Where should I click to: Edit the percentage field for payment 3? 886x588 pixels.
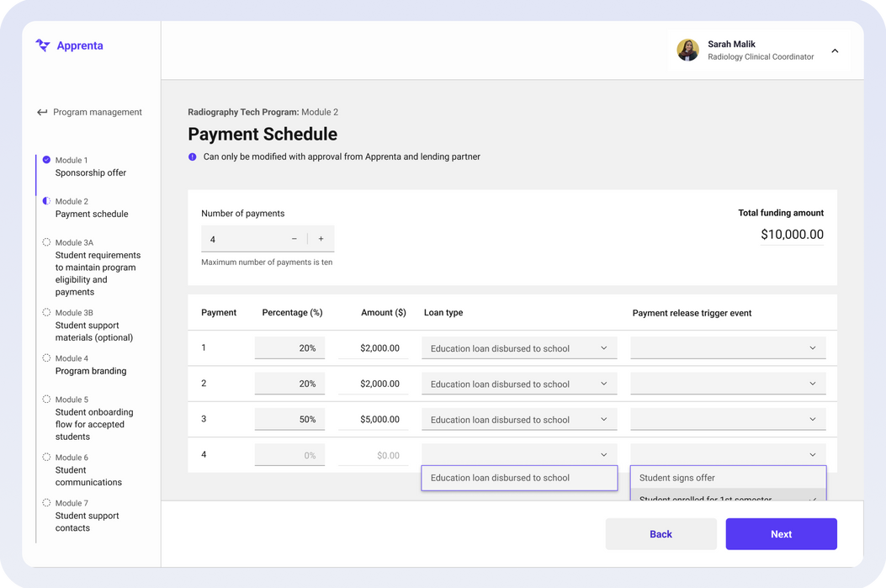(x=290, y=419)
